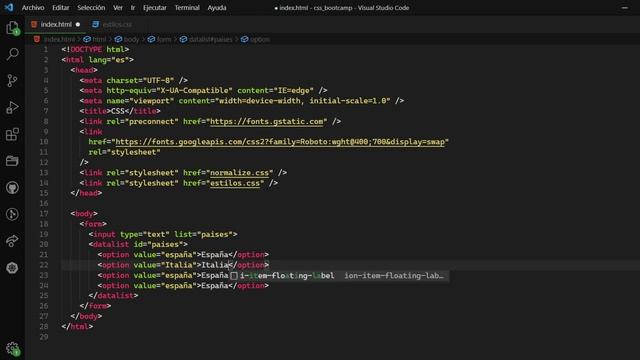Click the España option on line 24
Screen dimensions: 640x360
[x=183, y=285]
